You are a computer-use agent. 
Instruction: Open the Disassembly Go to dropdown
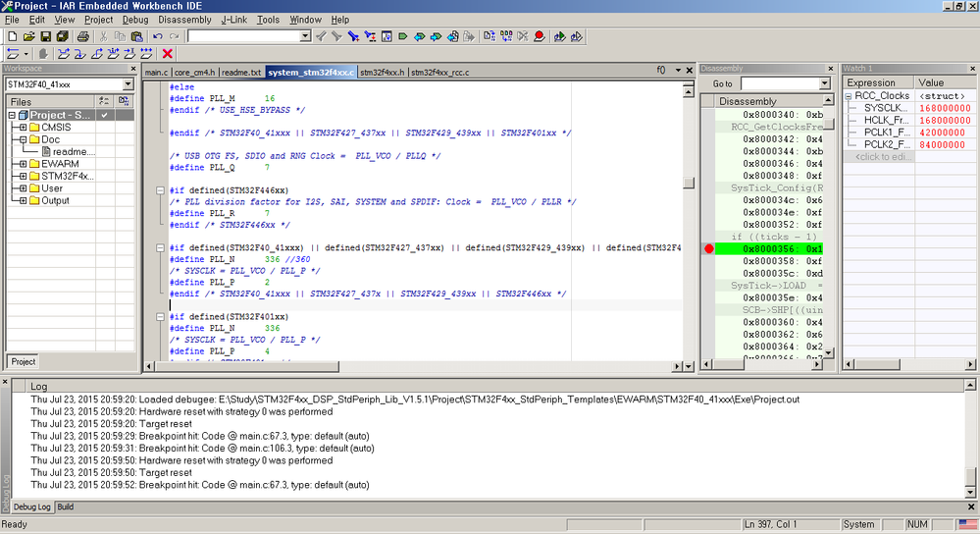click(824, 83)
